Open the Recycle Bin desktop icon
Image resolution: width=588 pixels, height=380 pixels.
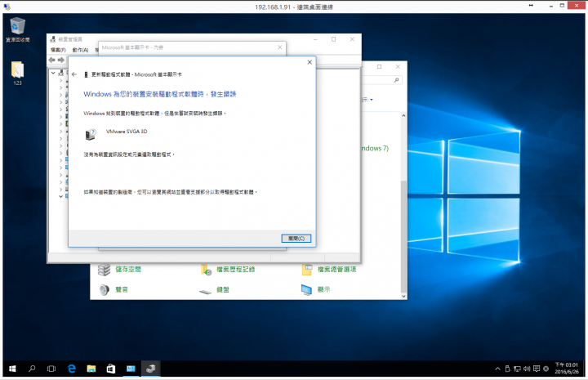(17, 29)
